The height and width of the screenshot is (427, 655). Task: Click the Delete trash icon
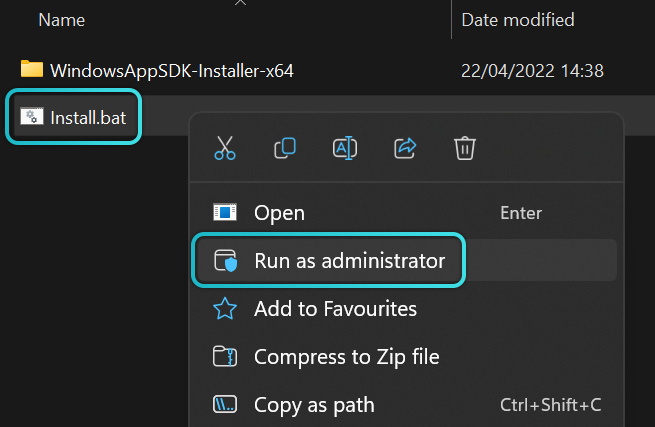(x=465, y=148)
